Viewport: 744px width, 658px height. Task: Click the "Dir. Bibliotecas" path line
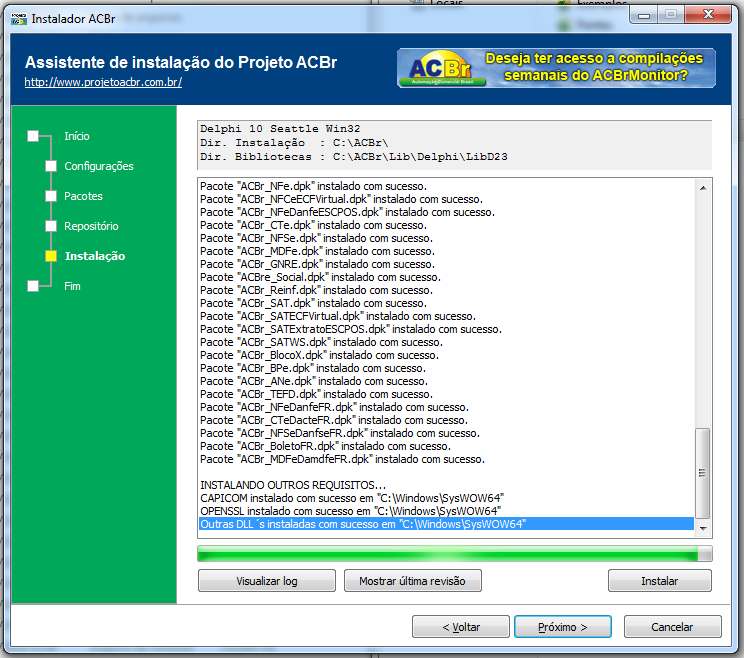(353, 157)
